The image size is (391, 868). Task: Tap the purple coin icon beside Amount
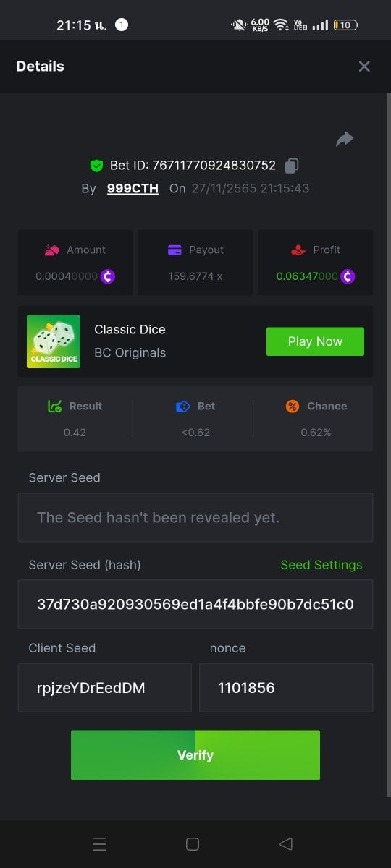pyautogui.click(x=108, y=276)
